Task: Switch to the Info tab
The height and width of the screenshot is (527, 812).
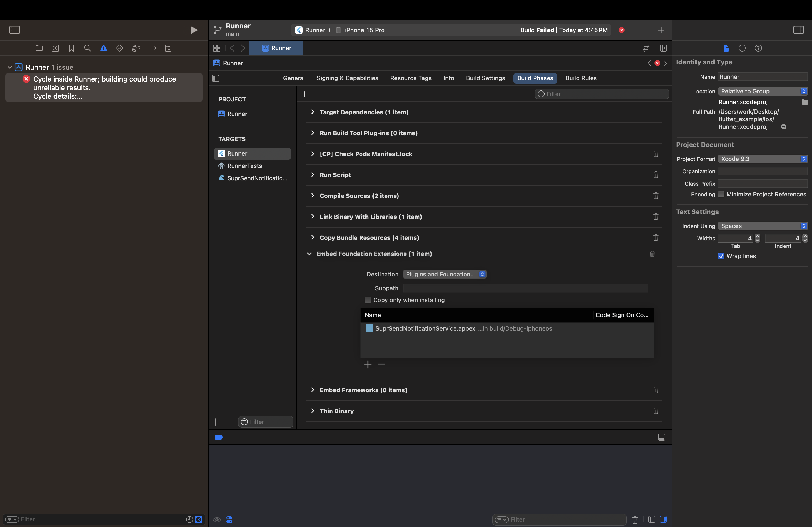Action: coord(448,78)
